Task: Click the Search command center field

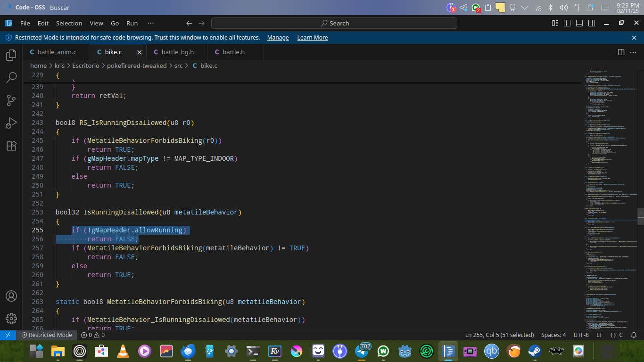Action: click(334, 23)
